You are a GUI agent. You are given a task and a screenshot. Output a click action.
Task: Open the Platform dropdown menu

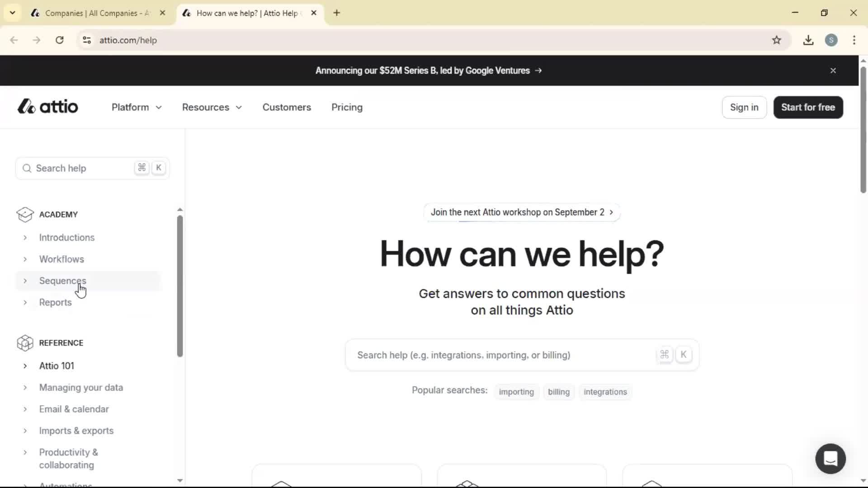pyautogui.click(x=136, y=107)
